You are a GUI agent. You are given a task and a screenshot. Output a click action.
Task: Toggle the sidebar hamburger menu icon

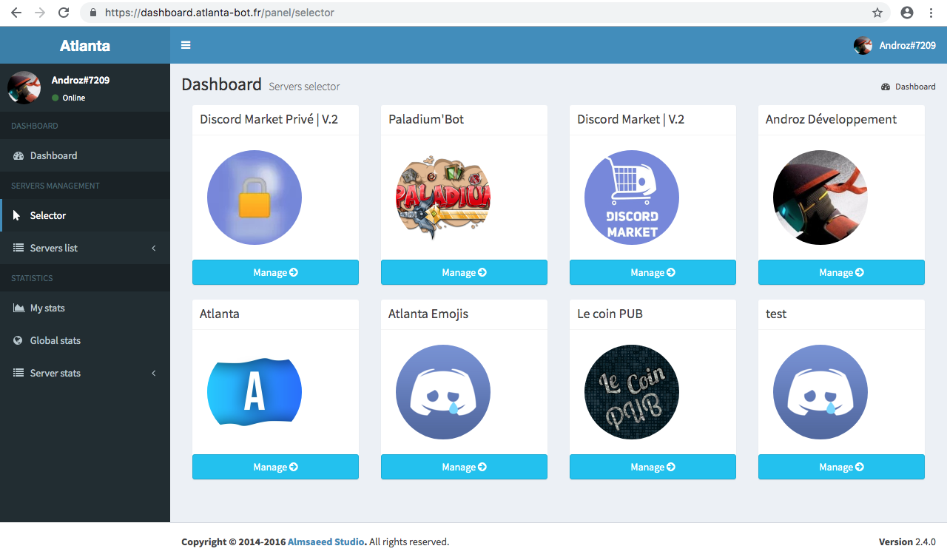point(186,45)
